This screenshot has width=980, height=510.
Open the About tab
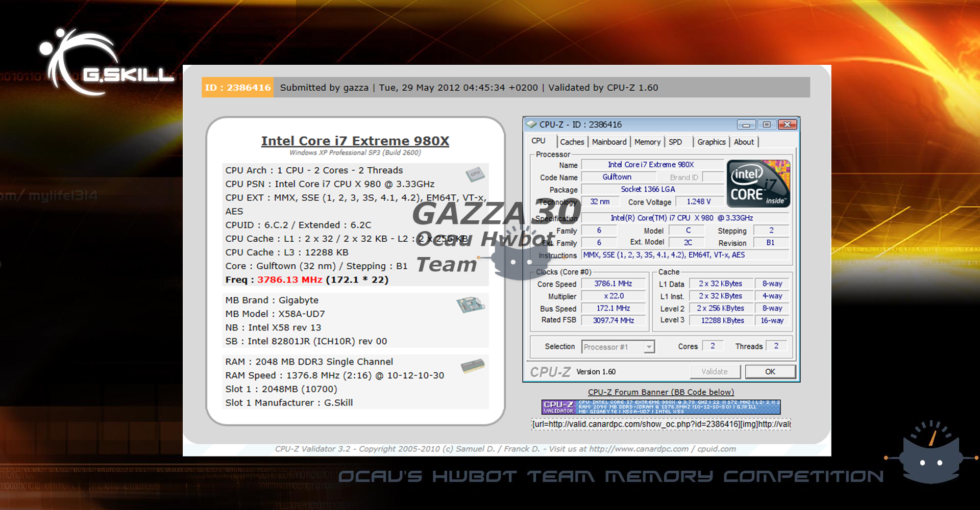[744, 142]
